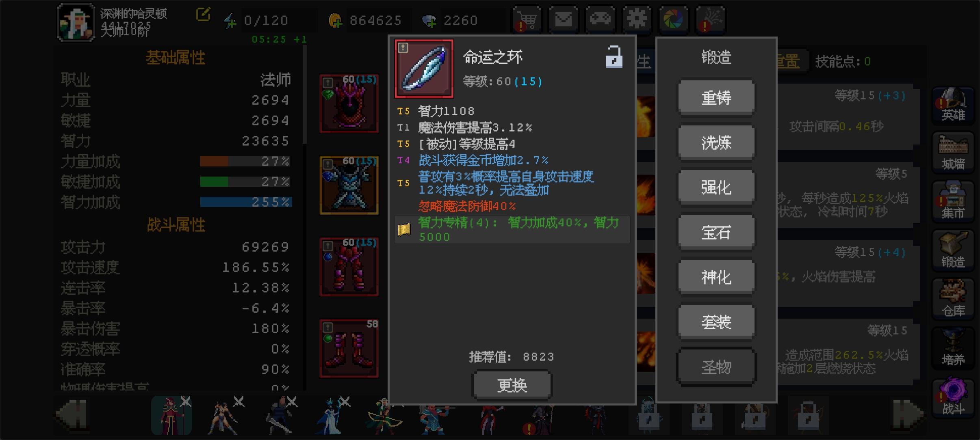Open the 英雄 hero sidebar icon

[x=953, y=105]
